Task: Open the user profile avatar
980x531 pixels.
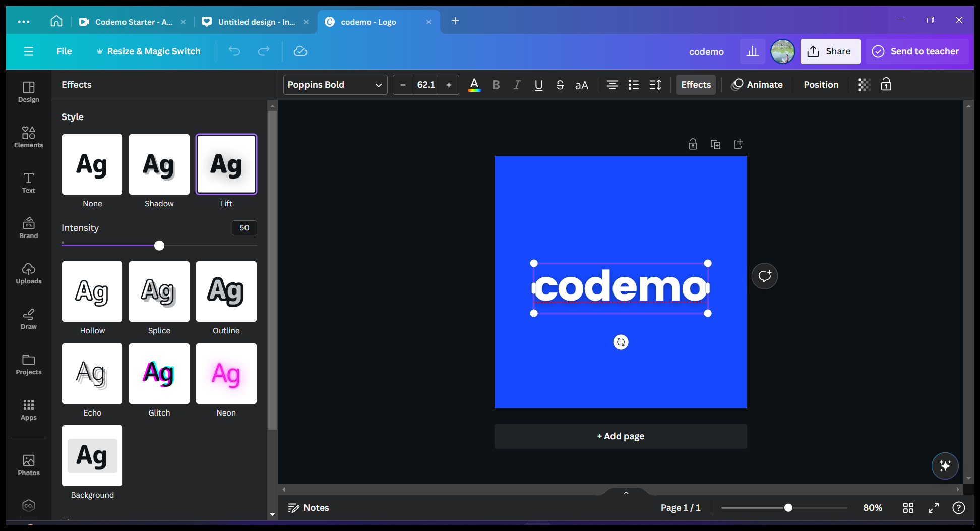Action: [x=783, y=51]
